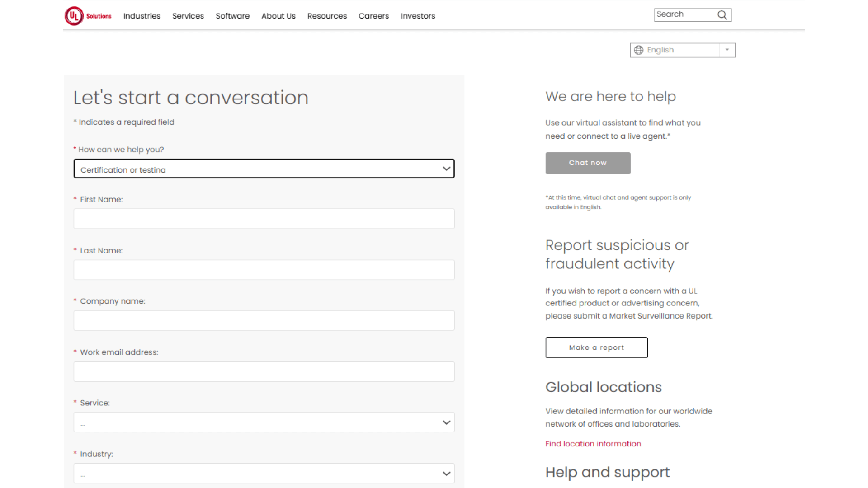Open the Industry dropdown
The image size is (868, 488).
(x=264, y=474)
